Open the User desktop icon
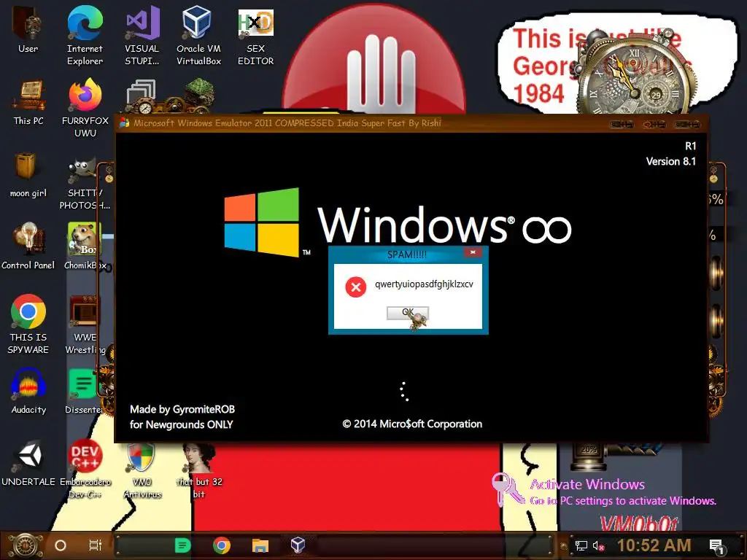The image size is (747, 560). [28, 29]
